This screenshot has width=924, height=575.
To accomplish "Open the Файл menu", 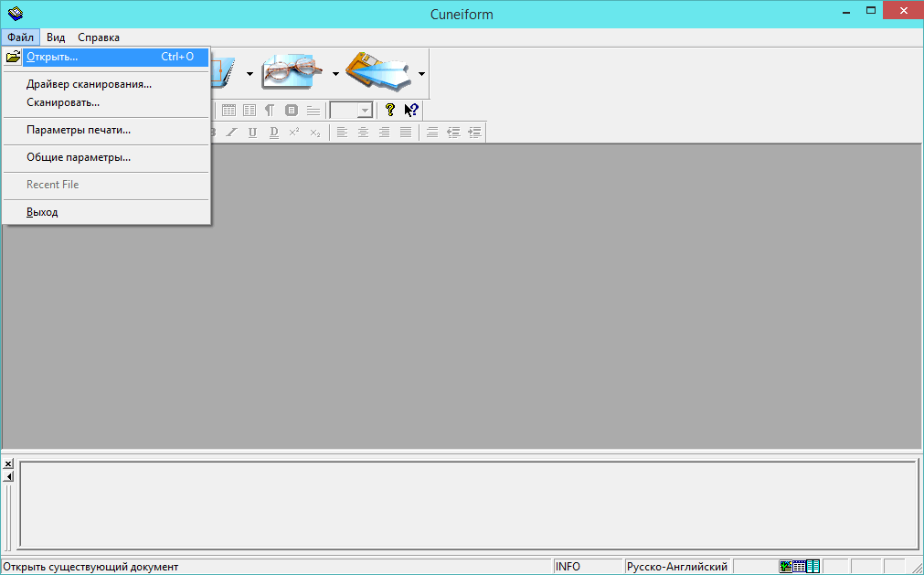I will click(21, 37).
